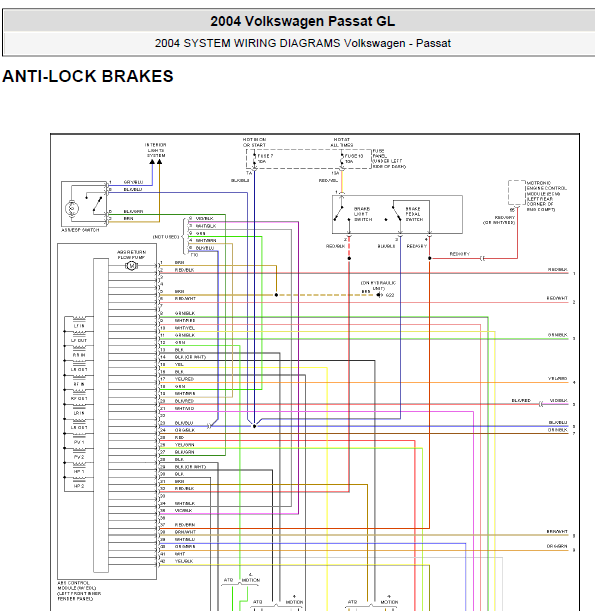This screenshot has height=611, width=595.
Task: Click pin 24 ORG/BLK wire label
Action: click(x=185, y=430)
